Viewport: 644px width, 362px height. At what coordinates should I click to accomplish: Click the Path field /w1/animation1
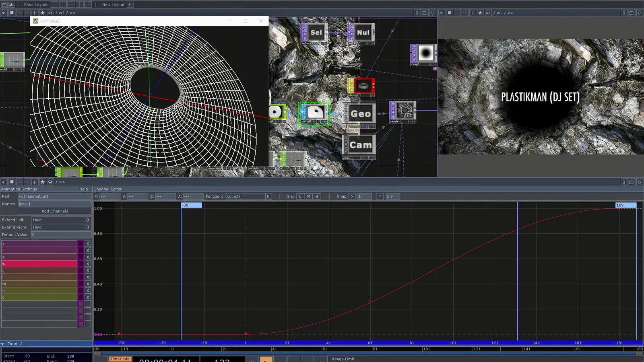point(55,196)
